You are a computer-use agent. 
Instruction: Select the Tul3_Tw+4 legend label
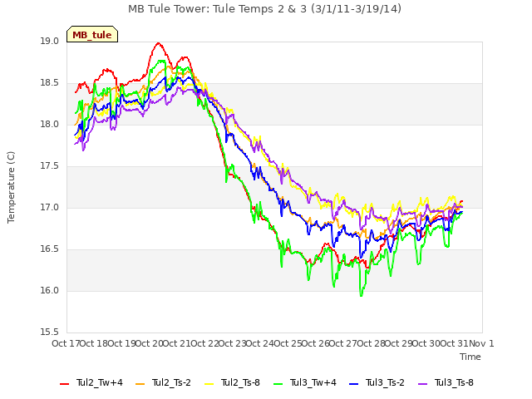[x=313, y=382]
